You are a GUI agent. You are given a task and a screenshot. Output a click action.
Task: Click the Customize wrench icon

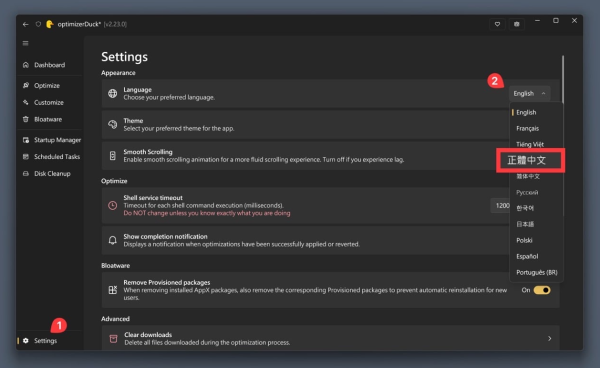click(x=26, y=102)
